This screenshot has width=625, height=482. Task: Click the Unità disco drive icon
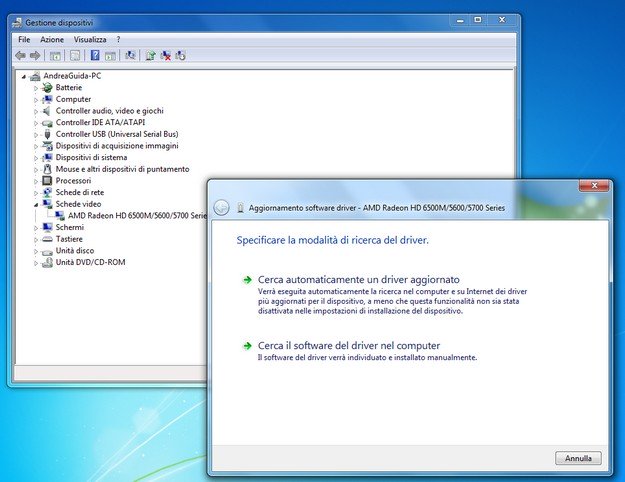[47, 251]
